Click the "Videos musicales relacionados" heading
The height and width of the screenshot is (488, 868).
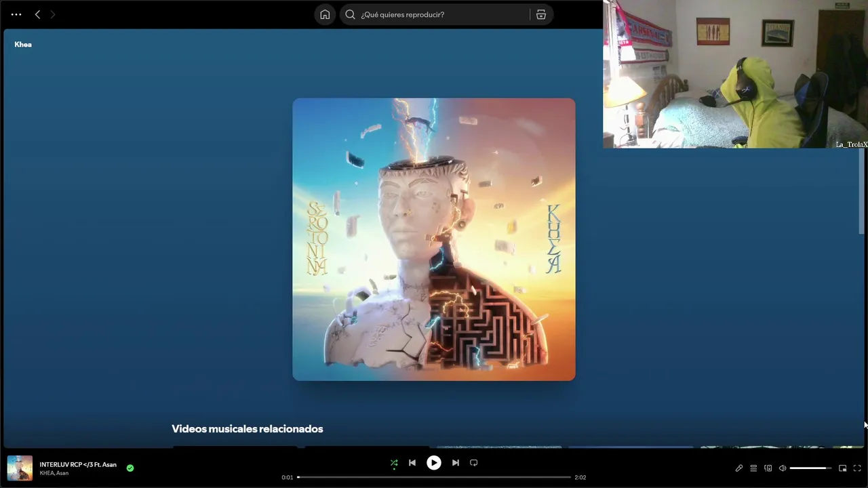pos(247,428)
